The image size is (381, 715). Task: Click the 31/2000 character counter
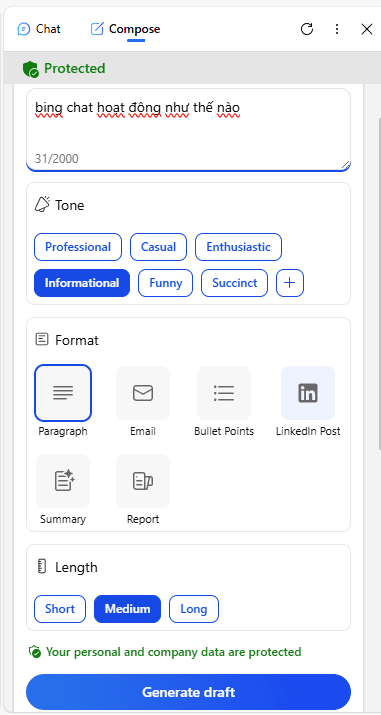tap(57, 159)
